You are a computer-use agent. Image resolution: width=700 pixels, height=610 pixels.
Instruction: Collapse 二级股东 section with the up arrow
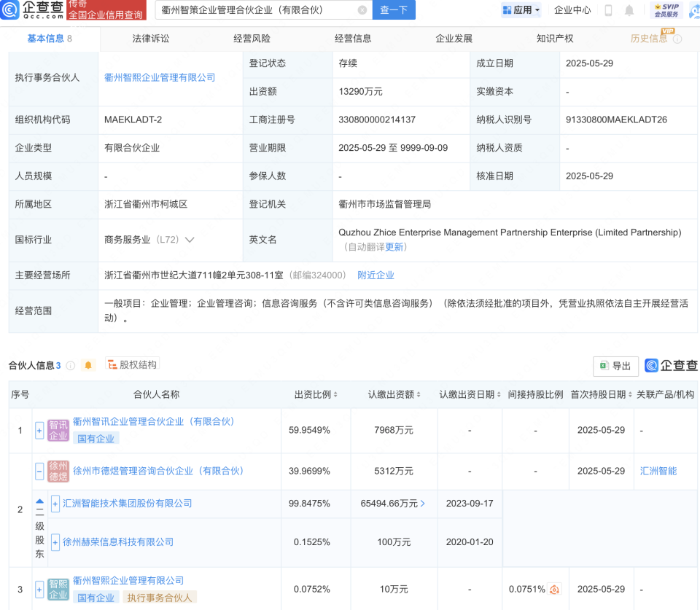point(39,501)
